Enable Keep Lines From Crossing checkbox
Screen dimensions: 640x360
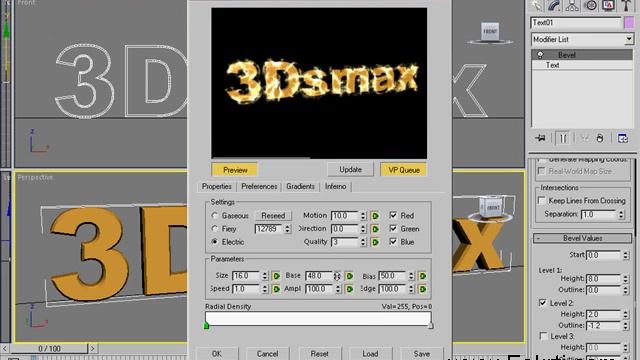coord(542,200)
